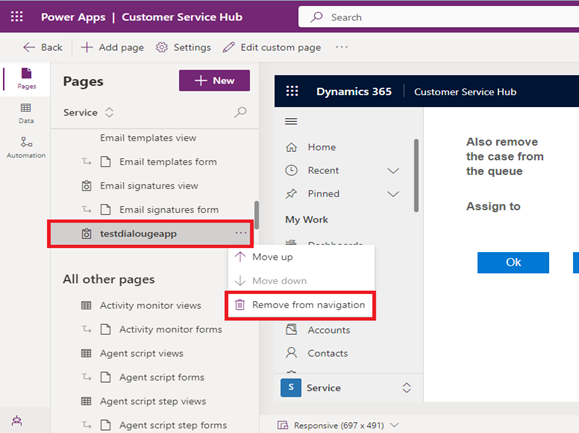Open Settings gear in command bar

tap(183, 47)
